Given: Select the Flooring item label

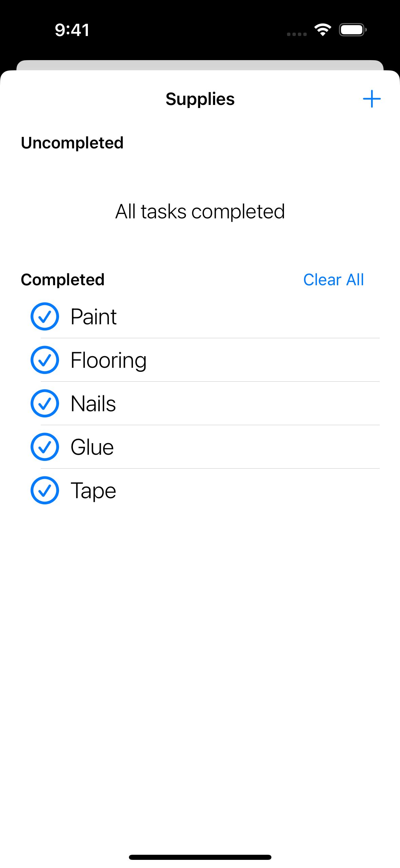Looking at the screenshot, I should 109,360.
